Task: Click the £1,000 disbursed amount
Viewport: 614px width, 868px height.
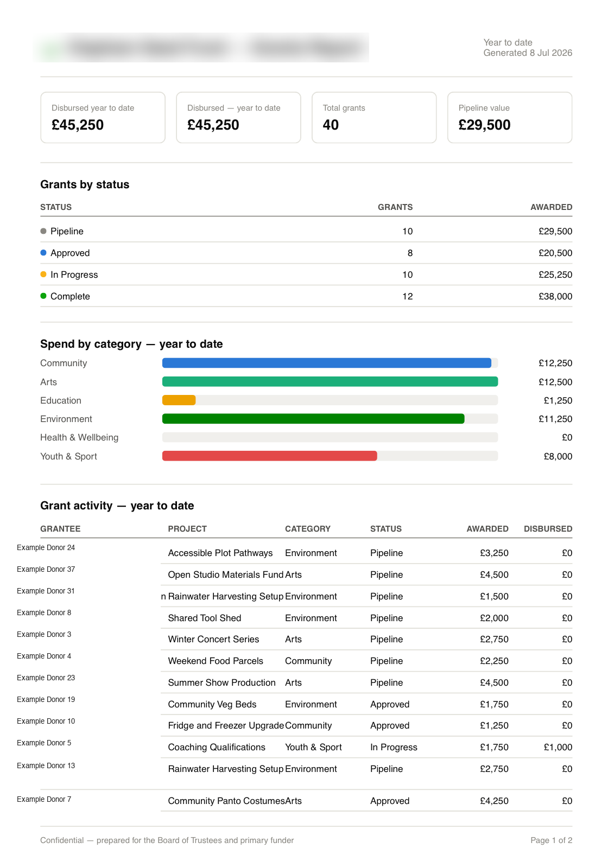Action: [558, 747]
